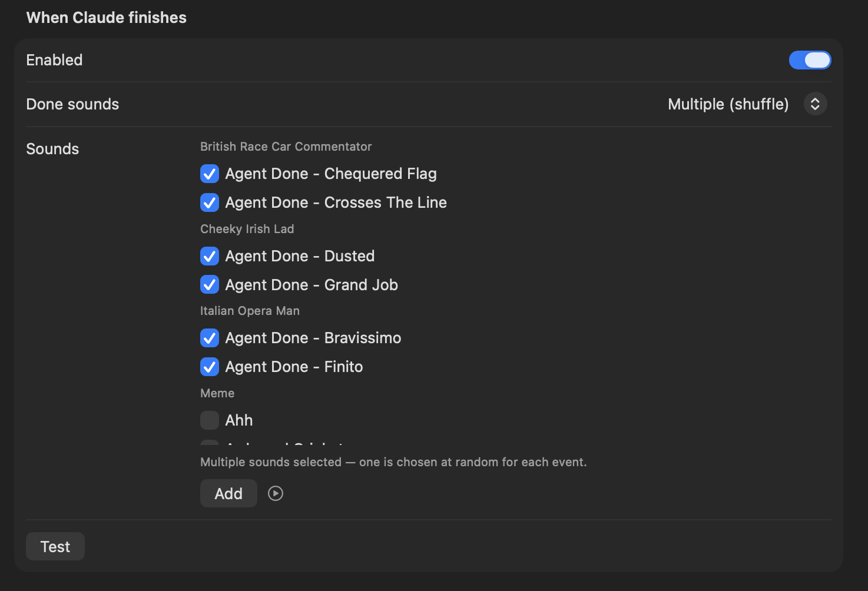Select the Multiple (shuffle) value text

(x=728, y=104)
